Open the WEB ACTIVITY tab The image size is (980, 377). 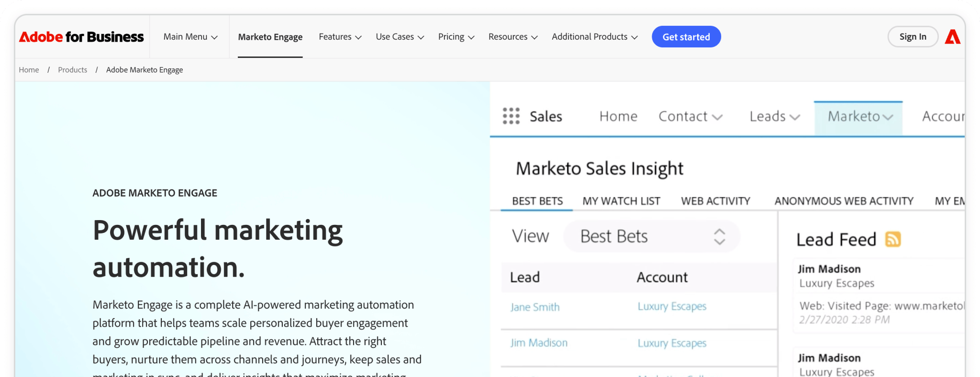(x=715, y=201)
